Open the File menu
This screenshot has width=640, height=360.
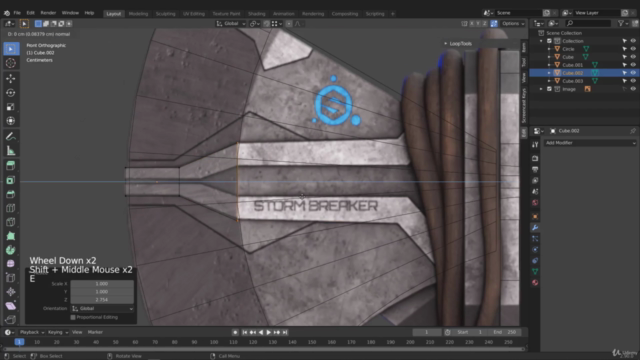[x=17, y=13]
